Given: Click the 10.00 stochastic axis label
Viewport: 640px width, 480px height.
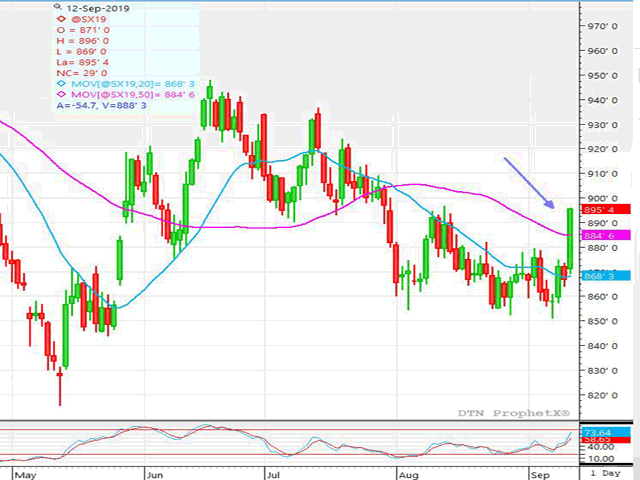Looking at the screenshot, I should 600,459.
